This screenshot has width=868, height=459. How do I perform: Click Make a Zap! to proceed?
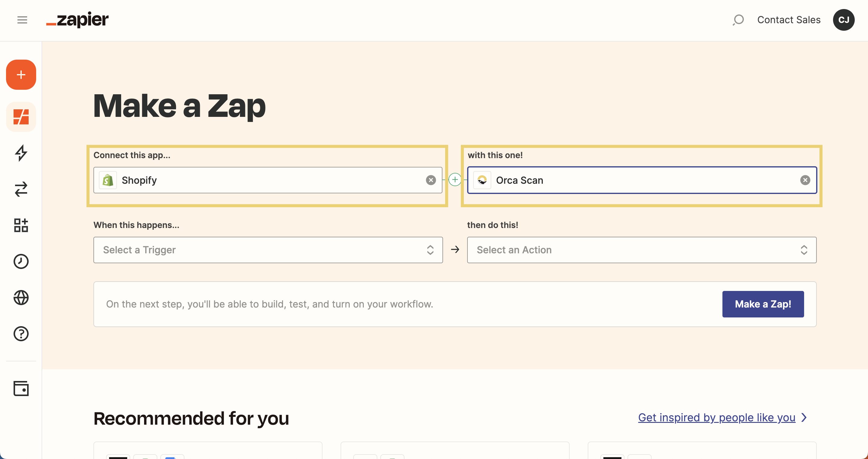coord(763,304)
